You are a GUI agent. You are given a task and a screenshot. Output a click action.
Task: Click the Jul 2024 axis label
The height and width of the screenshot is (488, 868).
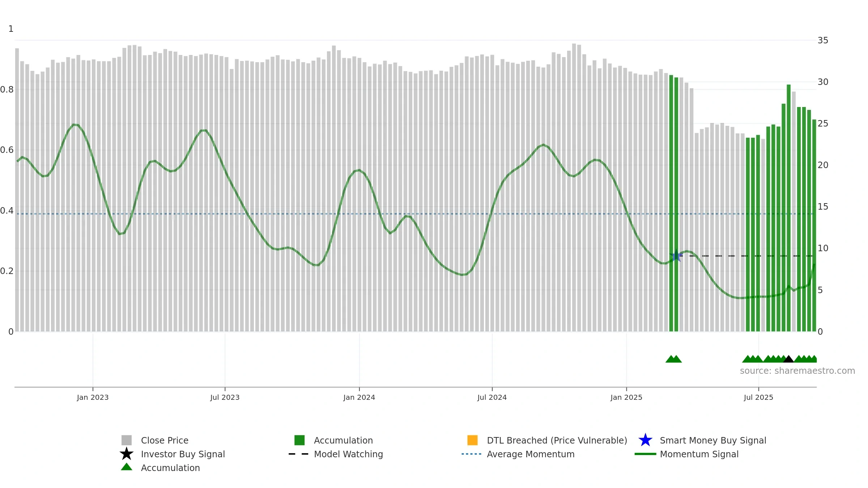(x=492, y=398)
